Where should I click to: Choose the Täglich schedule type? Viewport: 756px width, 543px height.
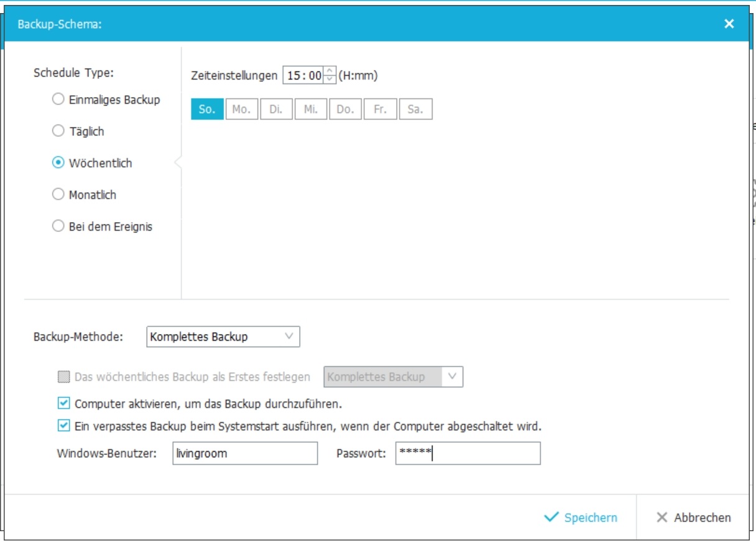coord(58,131)
